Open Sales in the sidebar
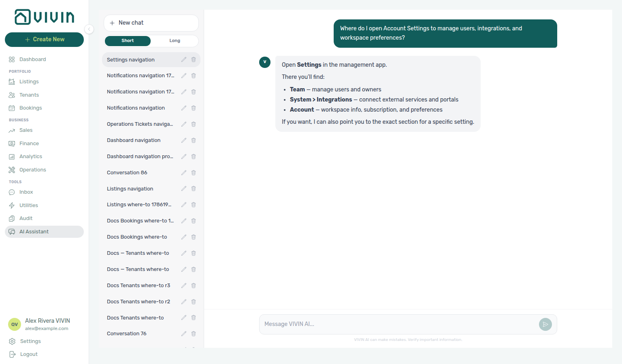 pyautogui.click(x=44, y=130)
